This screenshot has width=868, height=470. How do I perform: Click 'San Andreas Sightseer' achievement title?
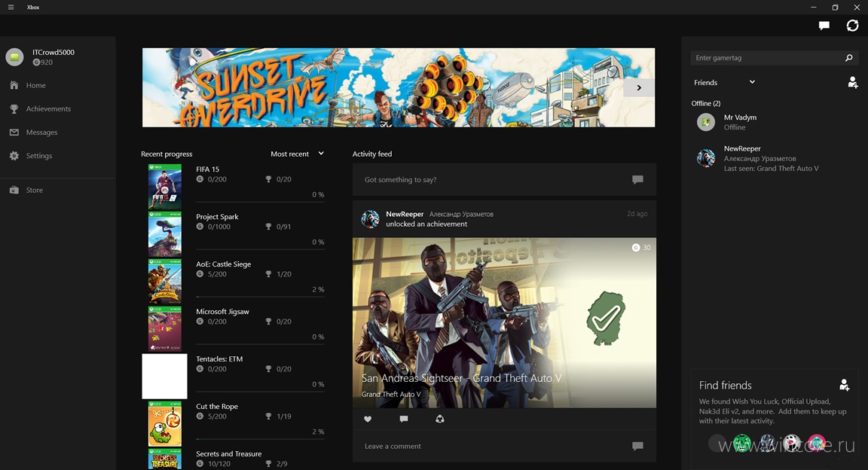point(461,378)
